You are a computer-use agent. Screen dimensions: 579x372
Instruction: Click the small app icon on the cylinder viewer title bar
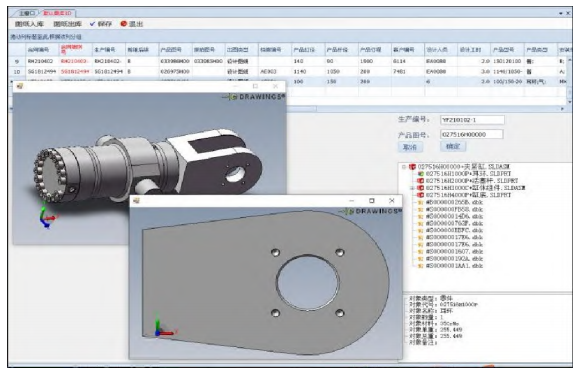[x=20, y=86]
